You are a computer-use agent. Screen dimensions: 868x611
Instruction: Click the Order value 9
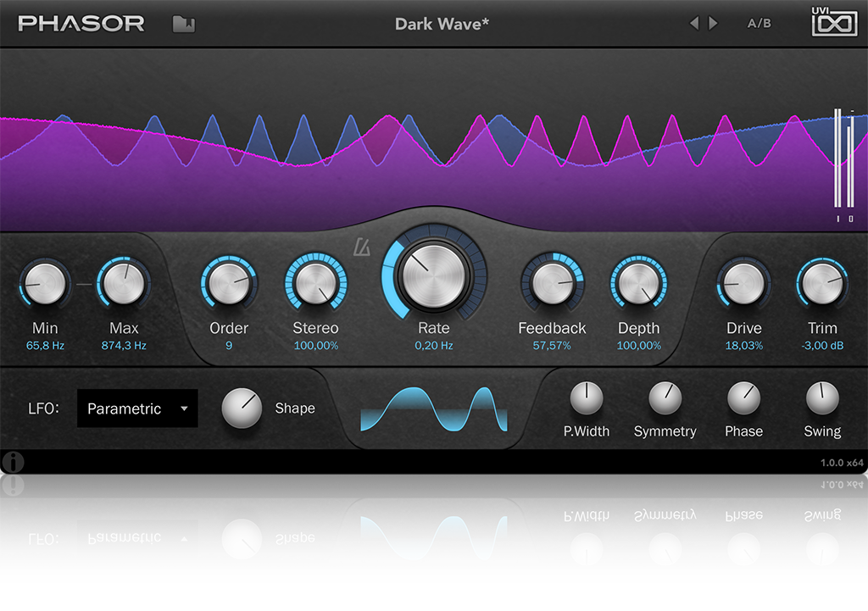[229, 346]
